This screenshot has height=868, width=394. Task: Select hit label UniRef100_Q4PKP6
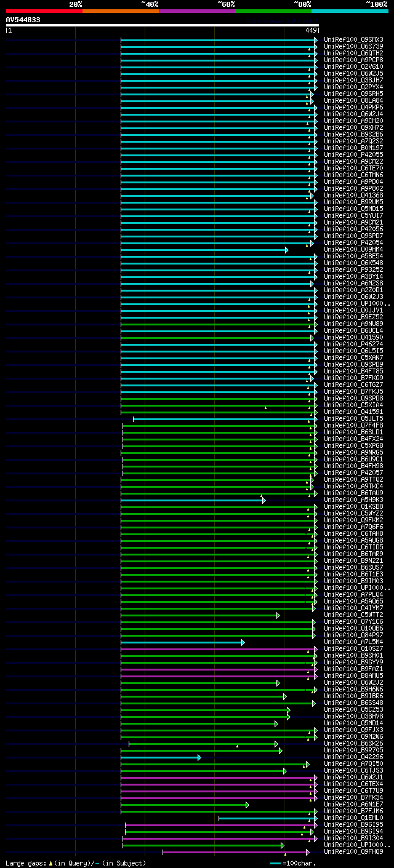[x=353, y=107]
